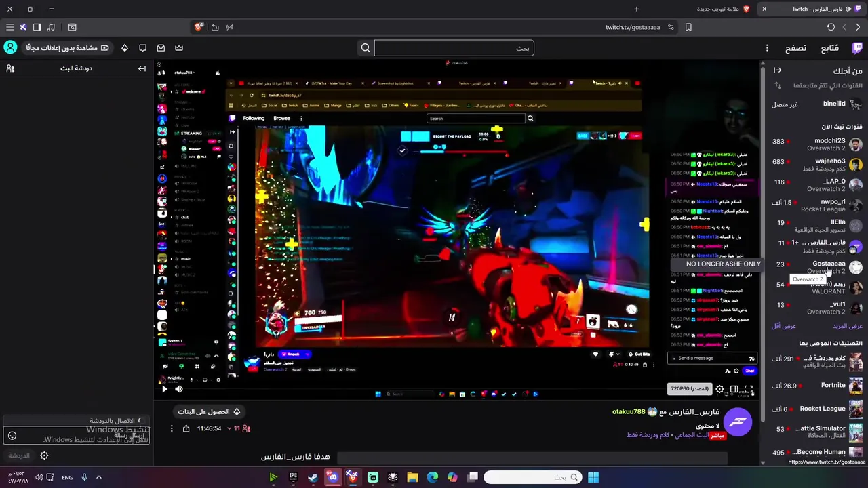
Task: Click the twitch.tv/gostaaaaa address bar
Action: pyautogui.click(x=633, y=27)
